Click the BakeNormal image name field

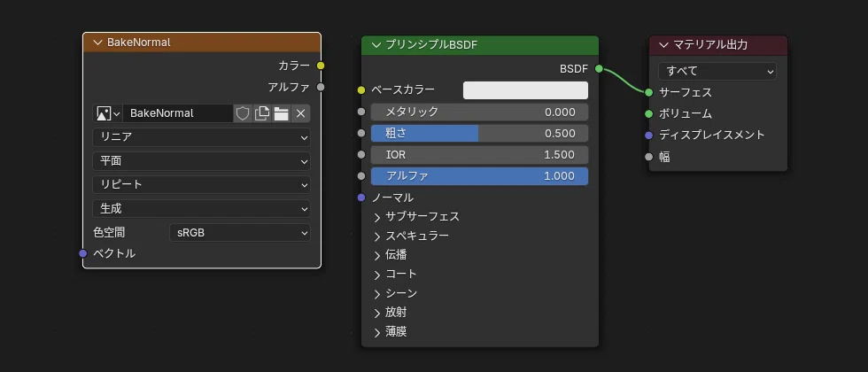tap(178, 113)
